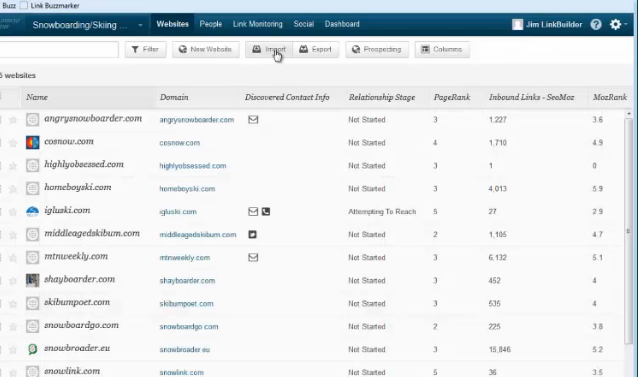Open the snowboardgo.com website name
Image resolution: width=638 pixels, height=377 pixels.
(81, 325)
